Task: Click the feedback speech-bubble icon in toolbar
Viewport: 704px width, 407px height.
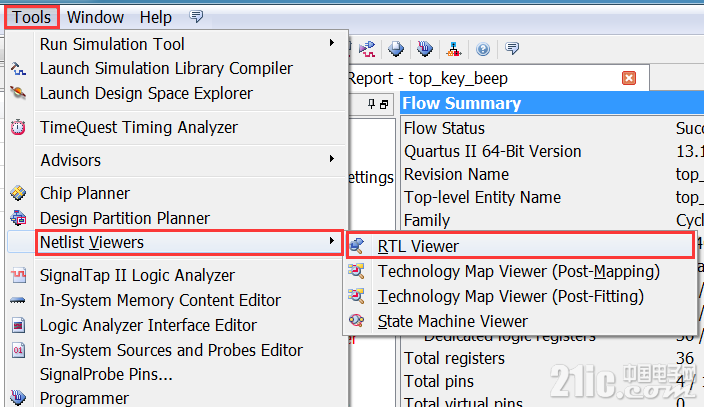Action: coord(512,48)
